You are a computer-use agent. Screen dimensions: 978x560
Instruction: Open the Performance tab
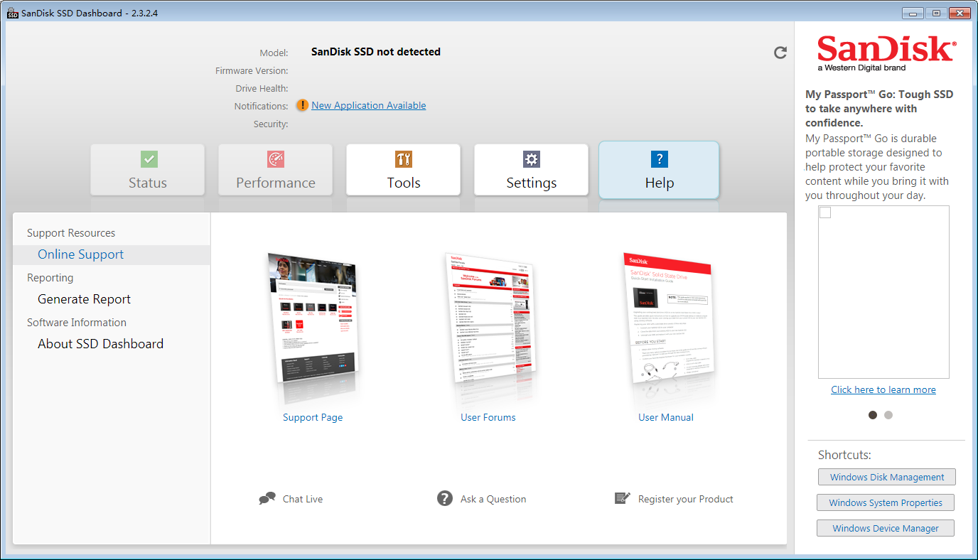pos(276,170)
